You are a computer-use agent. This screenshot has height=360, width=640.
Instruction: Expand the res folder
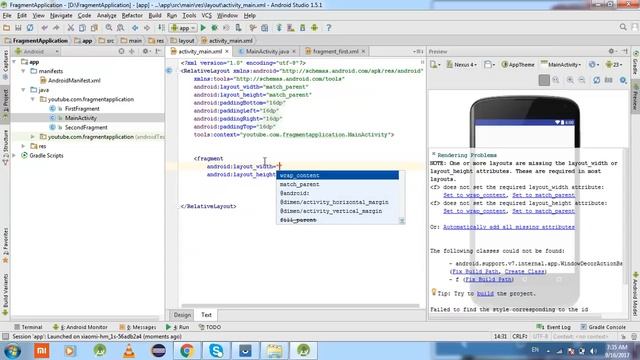(23, 146)
